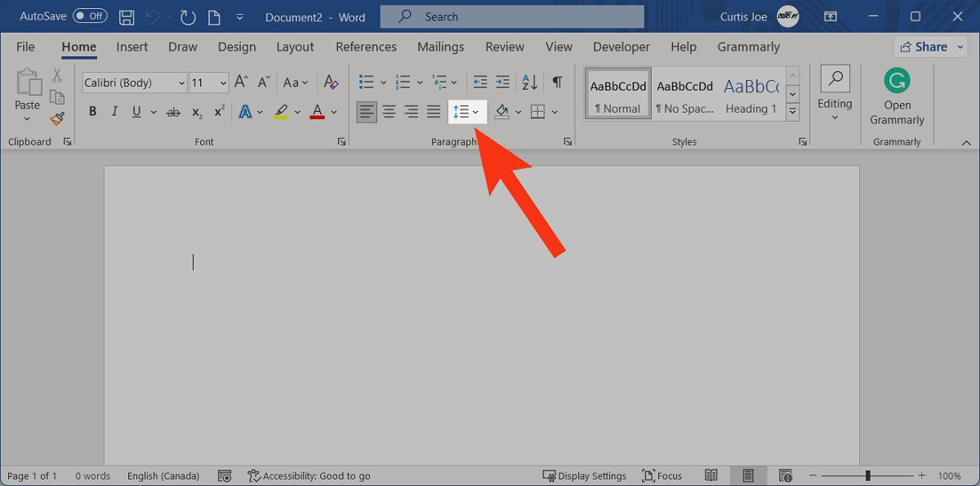Click the Multilevel List icon
The height and width of the screenshot is (486, 980).
click(x=439, y=82)
